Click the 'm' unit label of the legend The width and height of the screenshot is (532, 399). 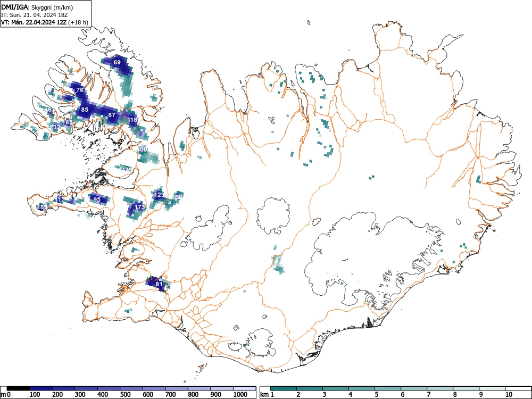[3, 395]
